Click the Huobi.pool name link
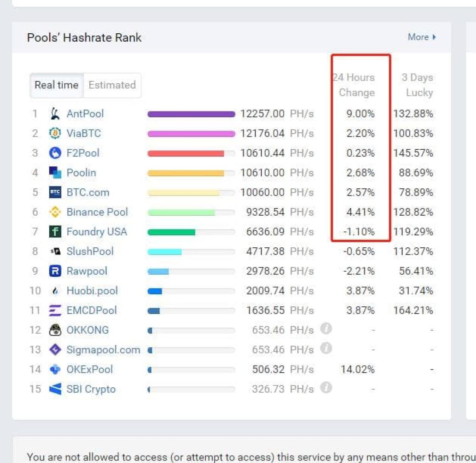The image size is (476, 463). (x=92, y=291)
